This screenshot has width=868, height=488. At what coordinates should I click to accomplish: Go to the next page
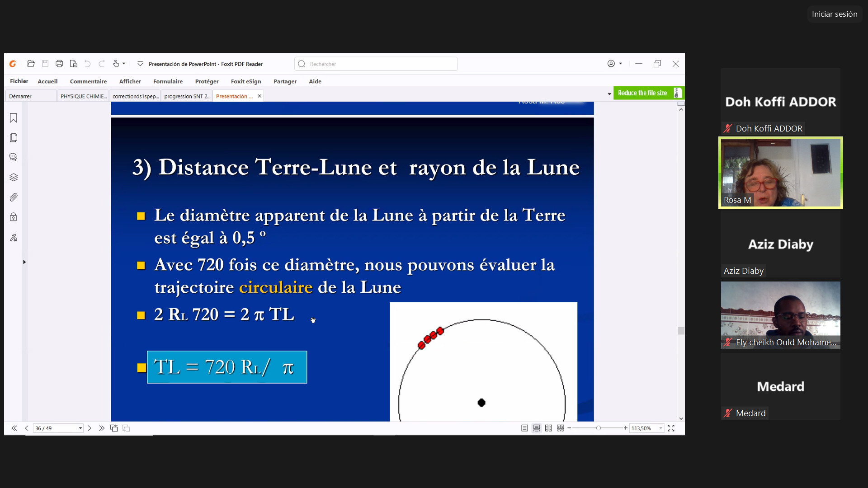(x=90, y=428)
